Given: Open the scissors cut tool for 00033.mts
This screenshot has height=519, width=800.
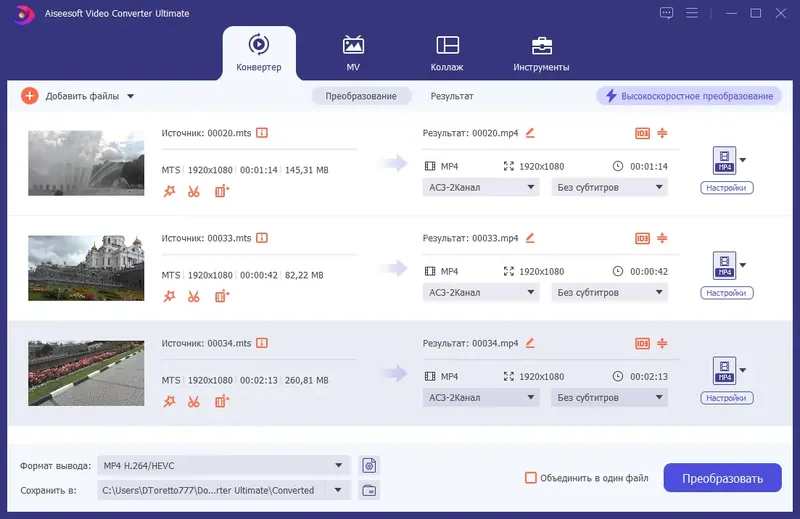Looking at the screenshot, I should pyautogui.click(x=193, y=296).
